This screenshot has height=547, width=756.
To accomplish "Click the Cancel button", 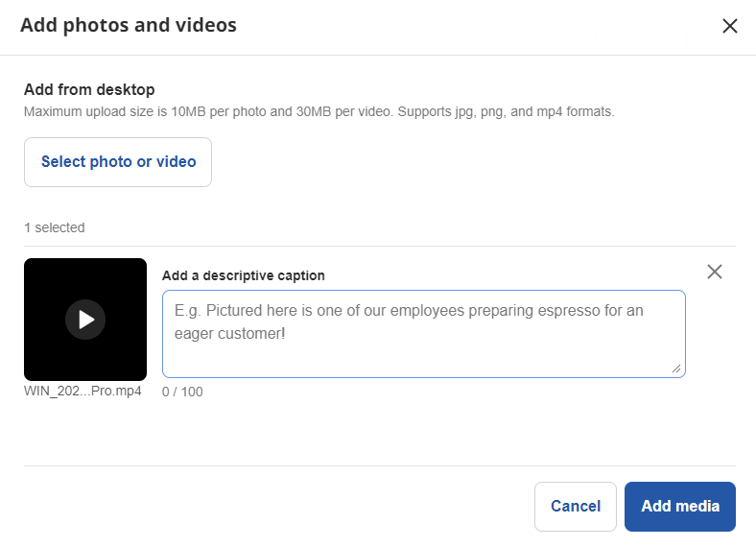I will 576,507.
